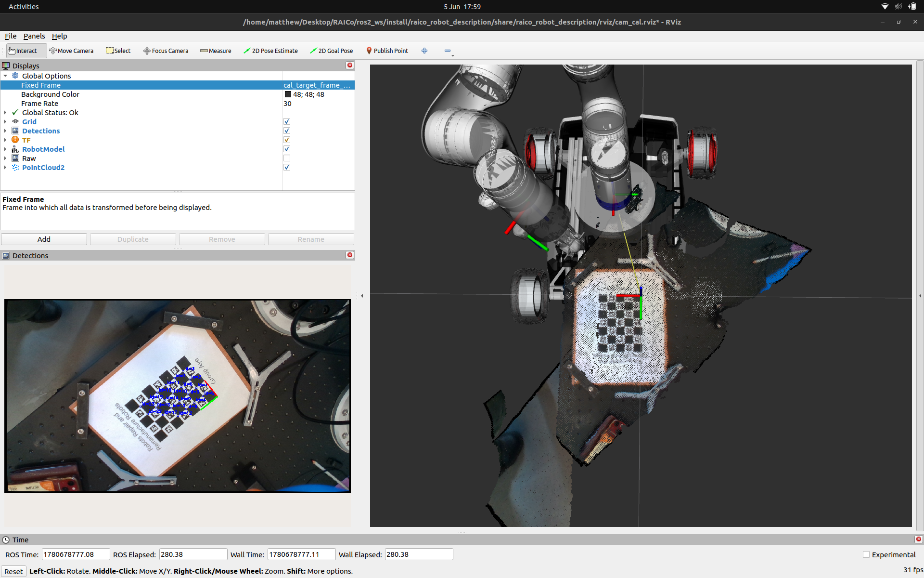Expand the Global Status: Ok row
The height and width of the screenshot is (578, 924).
click(5, 112)
